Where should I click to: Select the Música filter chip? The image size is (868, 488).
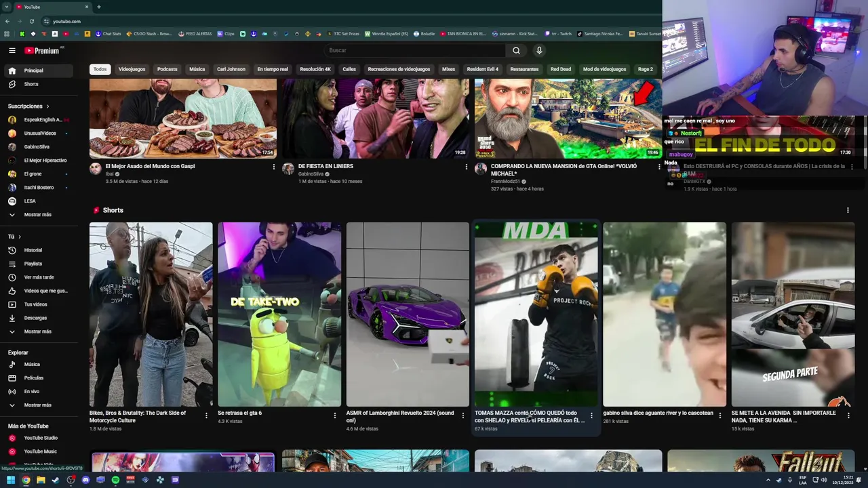point(197,69)
